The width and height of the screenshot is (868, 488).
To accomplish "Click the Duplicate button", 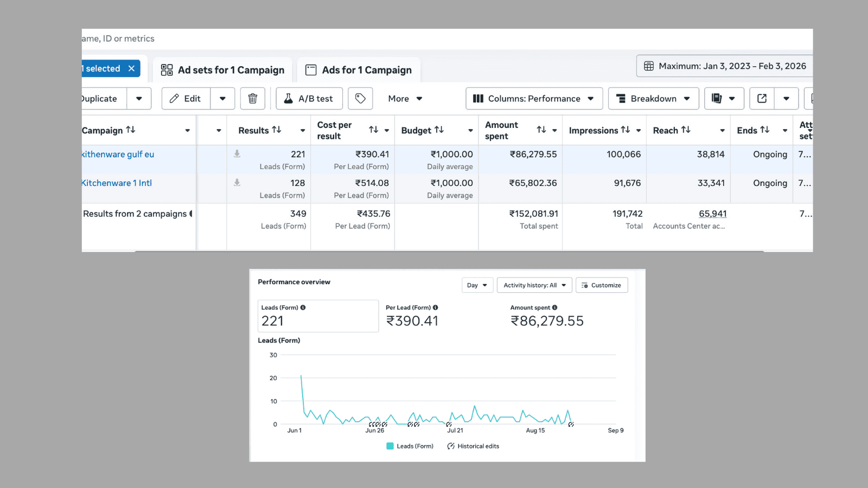I will [104, 99].
